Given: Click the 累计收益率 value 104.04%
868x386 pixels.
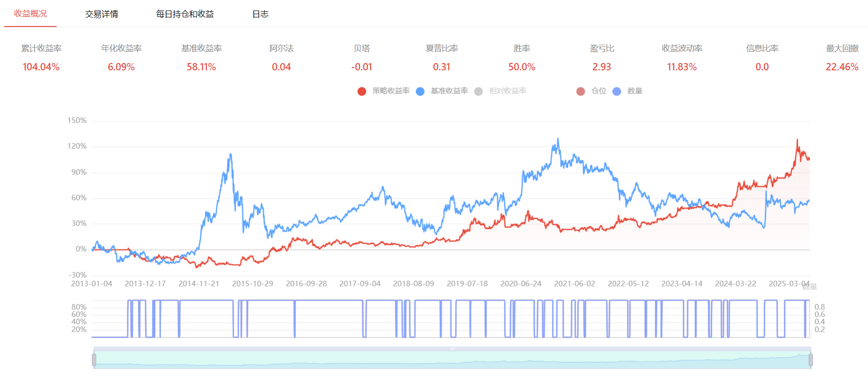Looking at the screenshot, I should tap(41, 67).
